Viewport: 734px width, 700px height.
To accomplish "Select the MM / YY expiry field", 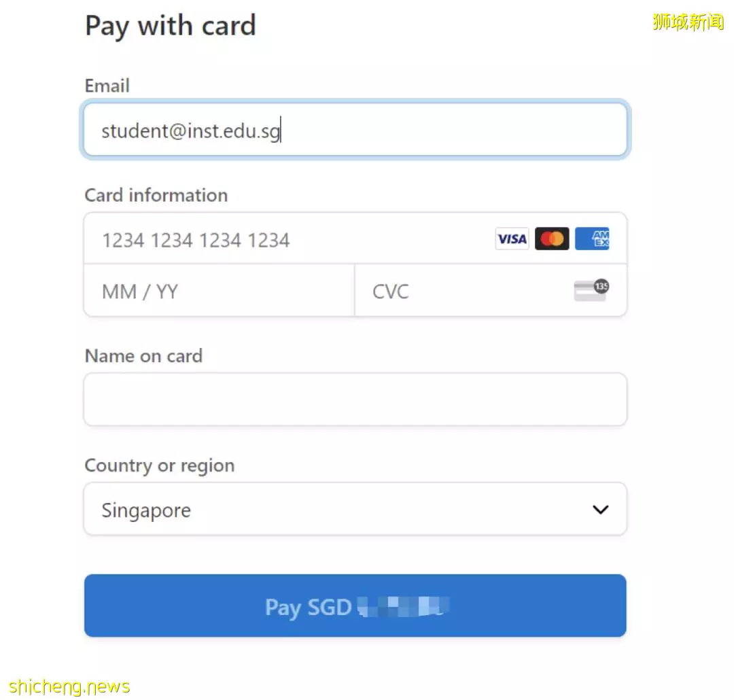I will click(x=219, y=290).
